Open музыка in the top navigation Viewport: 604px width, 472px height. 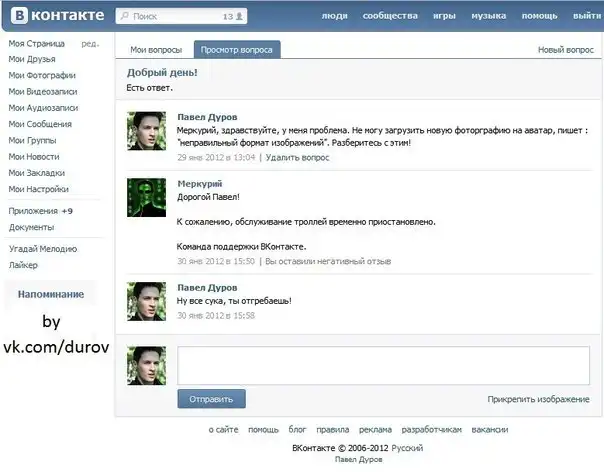pyautogui.click(x=488, y=17)
